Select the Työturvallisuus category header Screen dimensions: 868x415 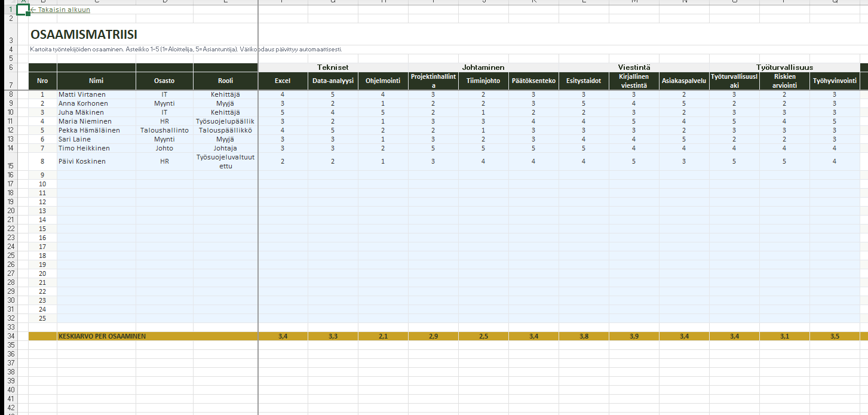[x=784, y=67]
